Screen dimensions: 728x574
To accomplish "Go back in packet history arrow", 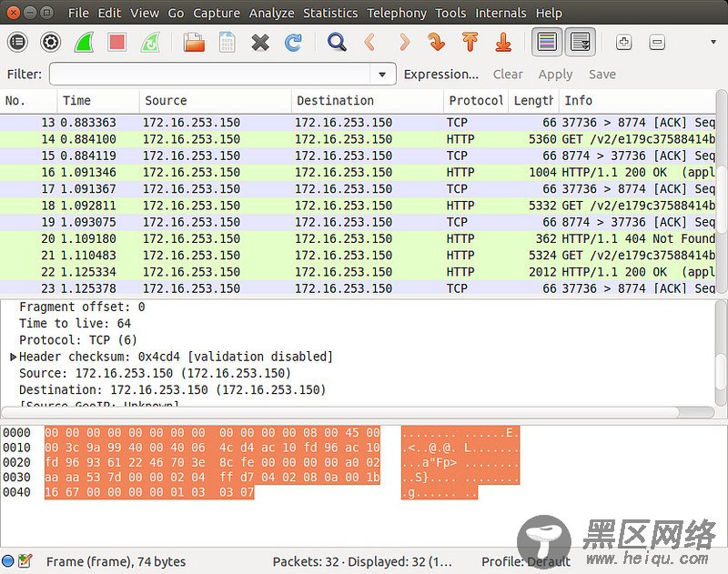I will tap(370, 42).
